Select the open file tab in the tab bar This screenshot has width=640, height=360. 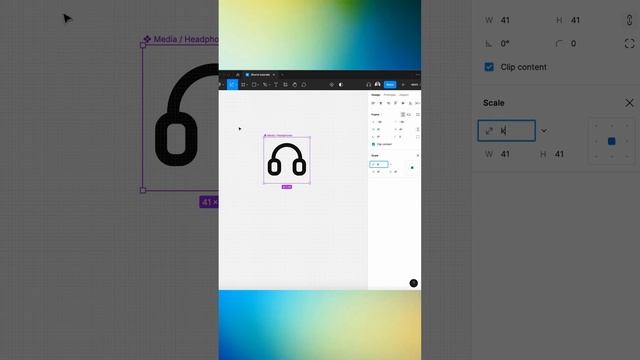(x=259, y=75)
